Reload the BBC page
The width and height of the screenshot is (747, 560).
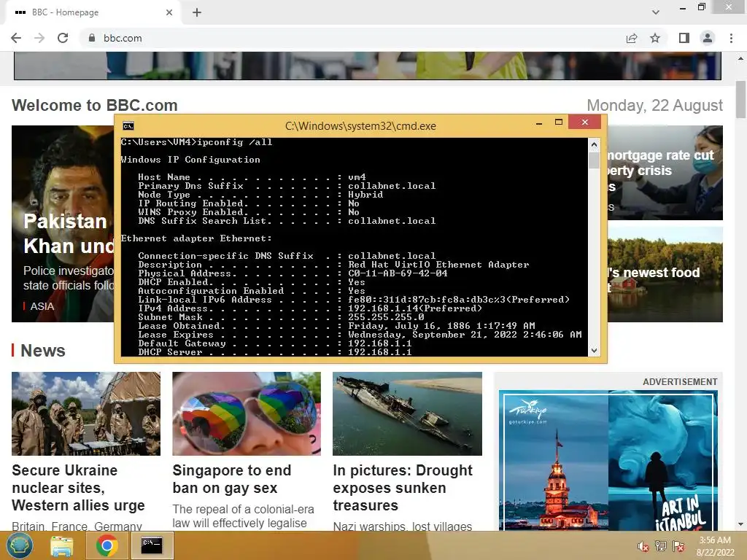coord(63,38)
